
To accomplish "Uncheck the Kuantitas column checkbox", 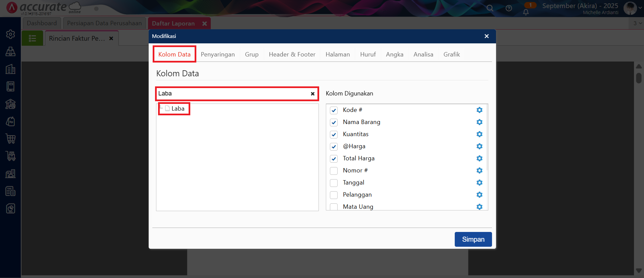I will click(x=334, y=134).
